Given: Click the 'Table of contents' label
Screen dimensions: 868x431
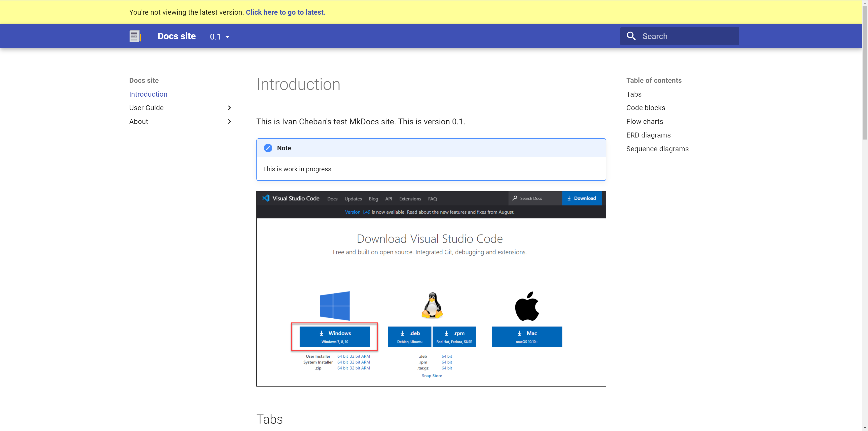Looking at the screenshot, I should point(654,80).
